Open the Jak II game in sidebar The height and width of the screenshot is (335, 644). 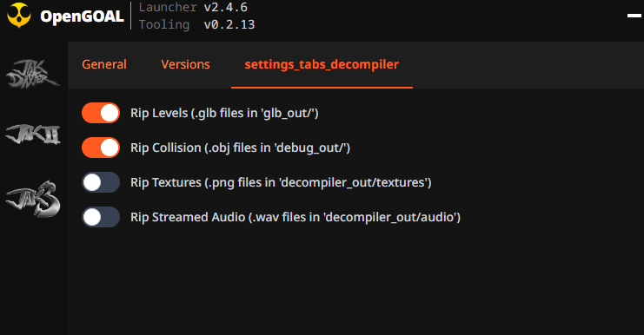33,134
